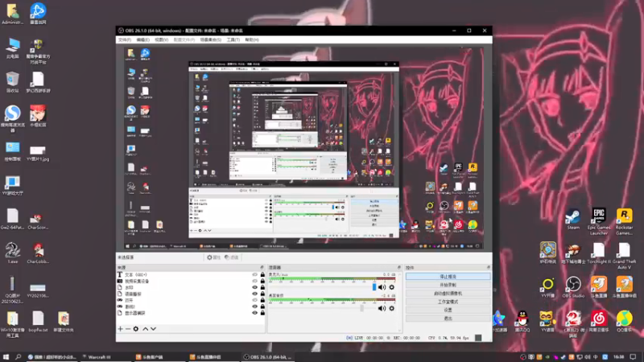Open the 工具(T) menu
Image resolution: width=644 pixels, height=362 pixels.
pyautogui.click(x=233, y=39)
